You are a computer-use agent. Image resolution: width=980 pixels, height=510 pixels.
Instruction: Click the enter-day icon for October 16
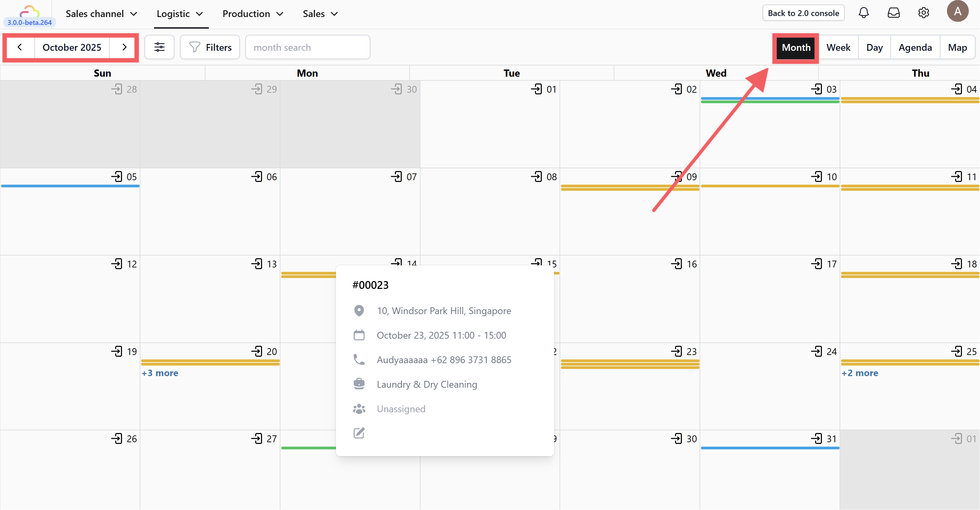point(676,264)
